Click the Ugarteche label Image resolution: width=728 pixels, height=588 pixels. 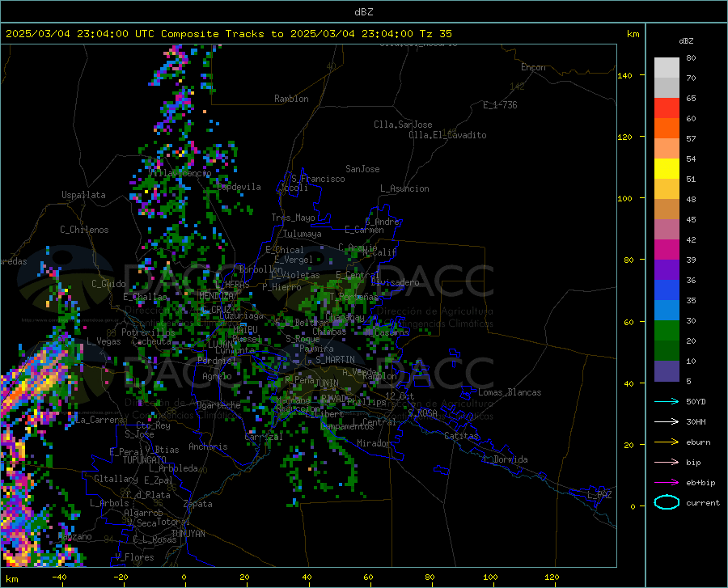[218, 405]
